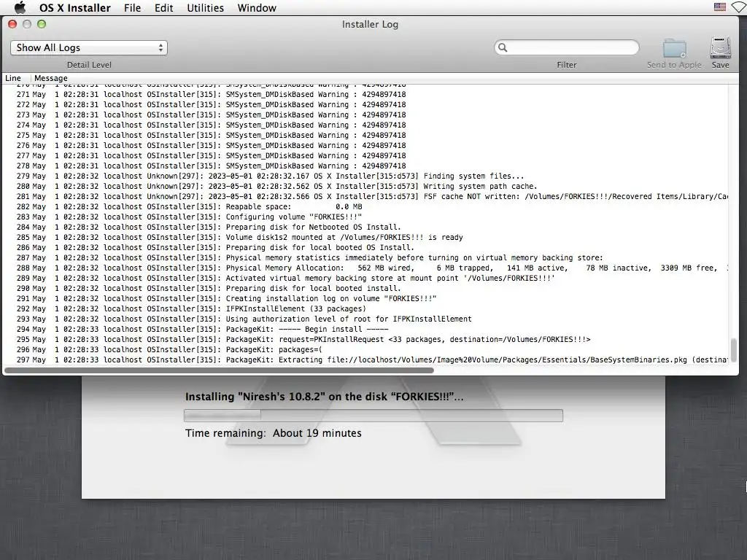Open the Apple menu
747x560 pixels.
point(20,7)
